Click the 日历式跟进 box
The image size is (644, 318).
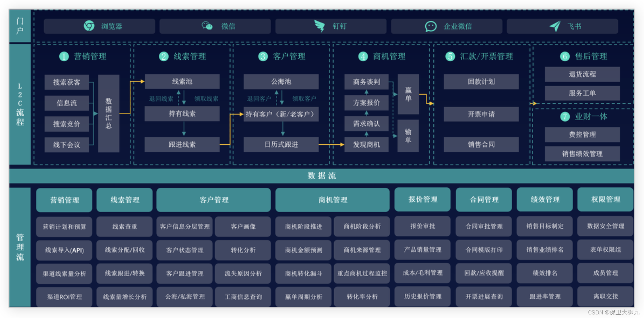281,145
